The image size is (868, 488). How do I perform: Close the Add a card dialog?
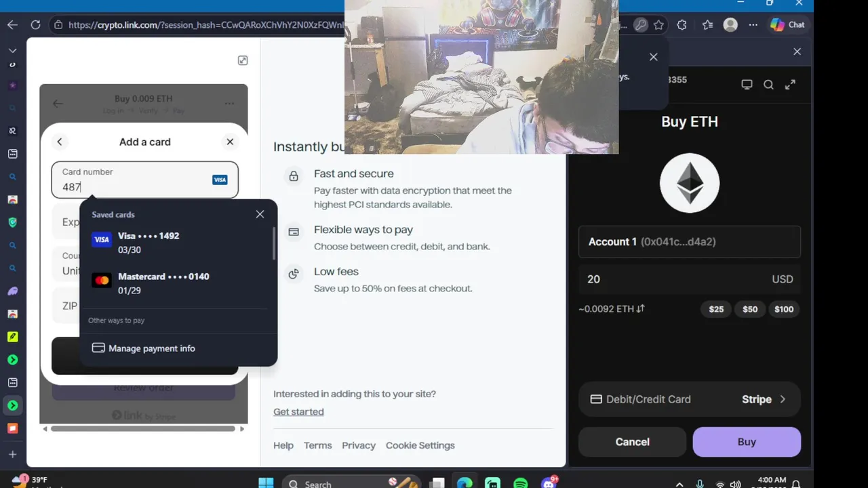point(230,142)
